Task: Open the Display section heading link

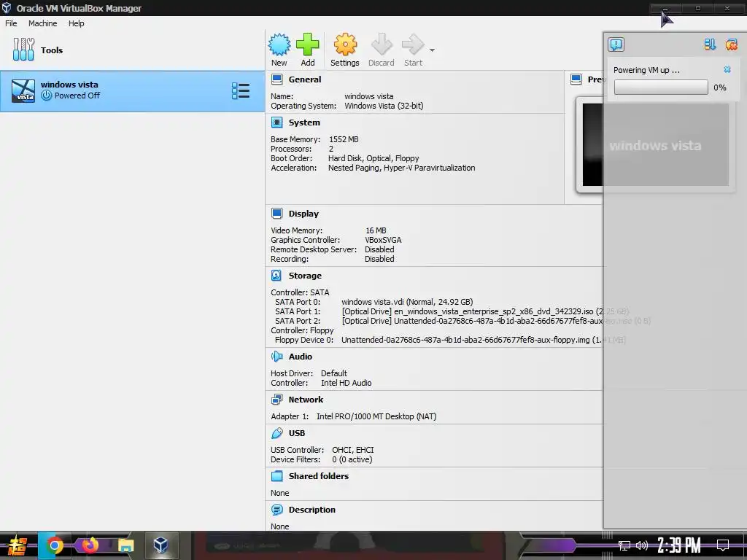Action: pos(303,214)
